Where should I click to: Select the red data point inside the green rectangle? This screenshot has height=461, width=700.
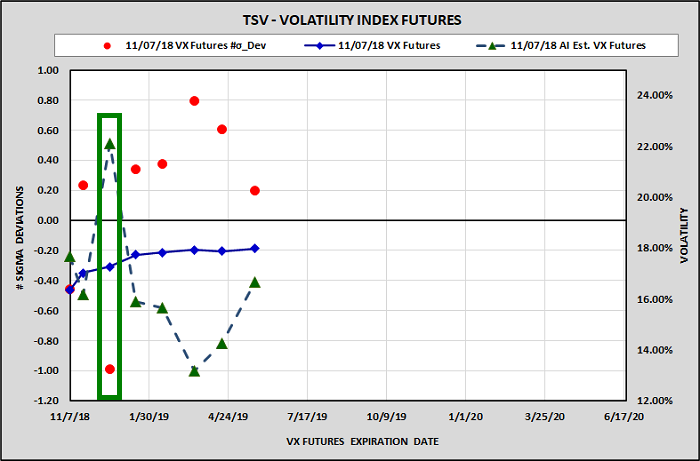[110, 369]
